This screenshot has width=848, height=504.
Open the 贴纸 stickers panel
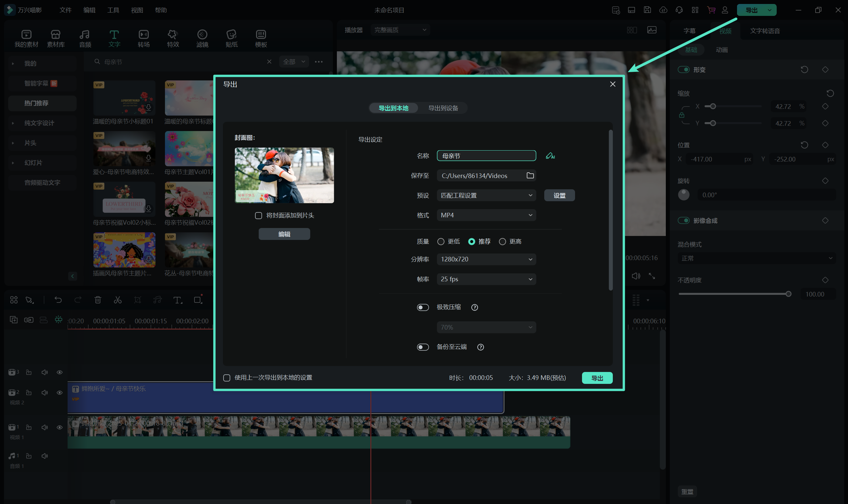232,38
